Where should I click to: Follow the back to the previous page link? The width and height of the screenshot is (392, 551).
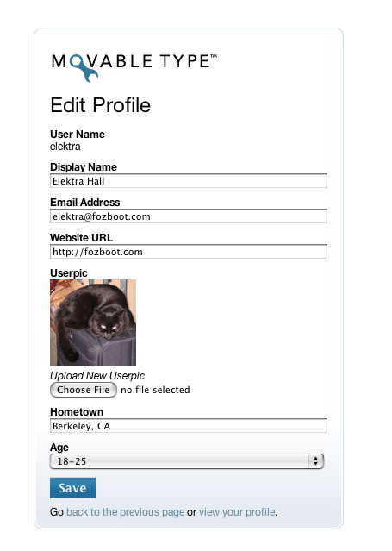pos(126,512)
